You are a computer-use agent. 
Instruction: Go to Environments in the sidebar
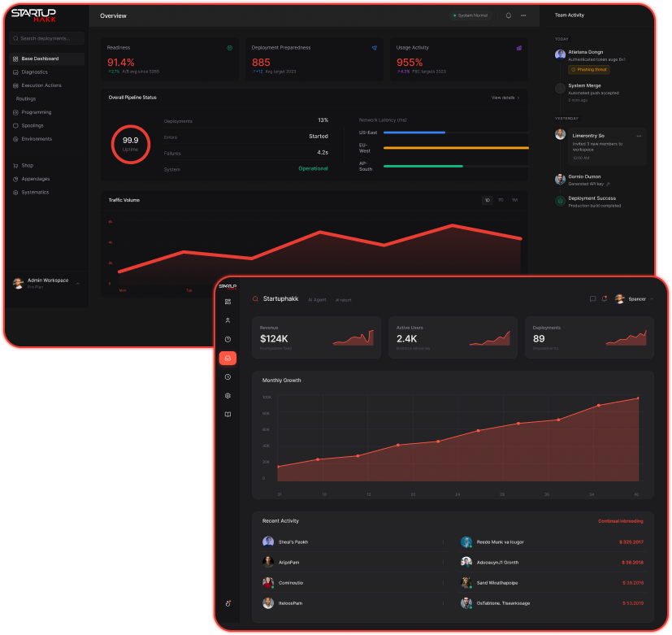coord(37,139)
